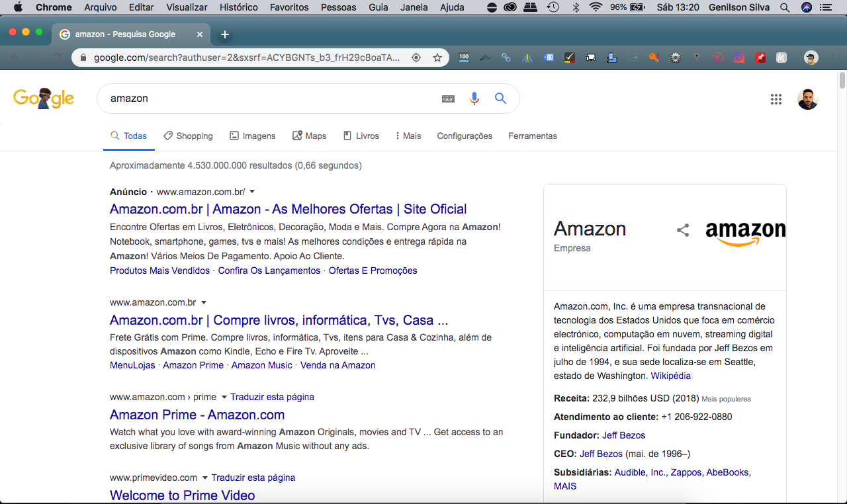Click the paper plane extension icon
The width and height of the screenshot is (847, 504).
(485, 58)
